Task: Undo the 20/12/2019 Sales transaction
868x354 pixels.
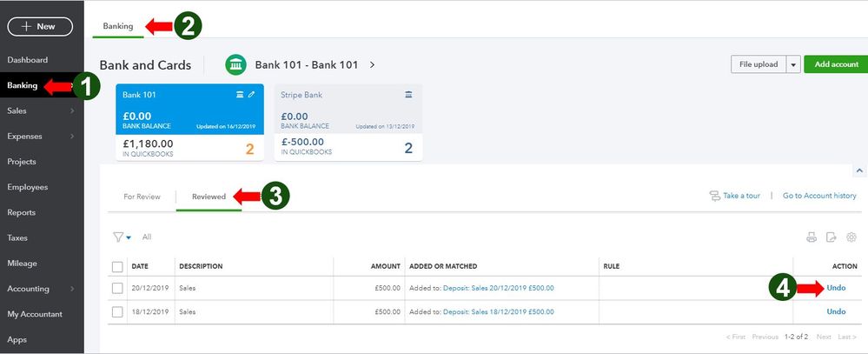Action: pyautogui.click(x=836, y=288)
